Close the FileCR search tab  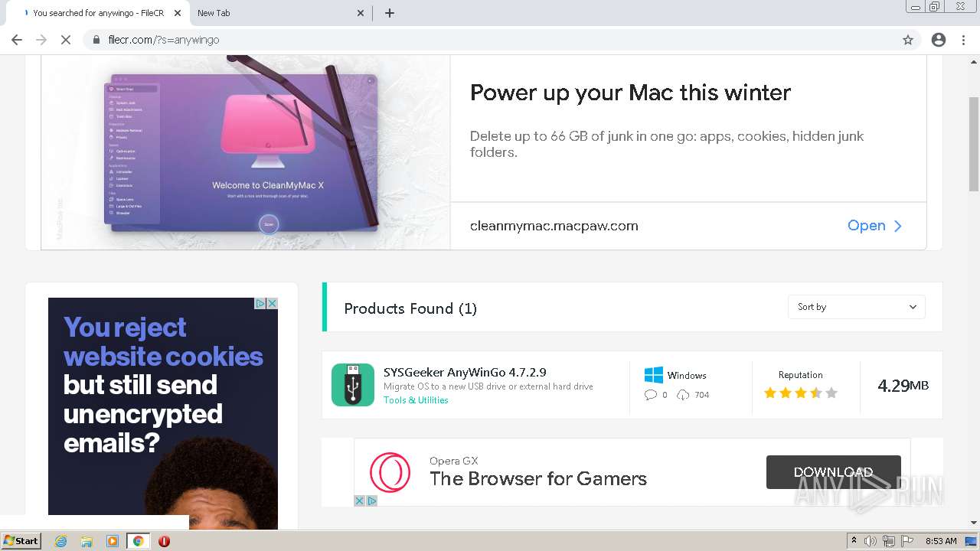pos(178,13)
